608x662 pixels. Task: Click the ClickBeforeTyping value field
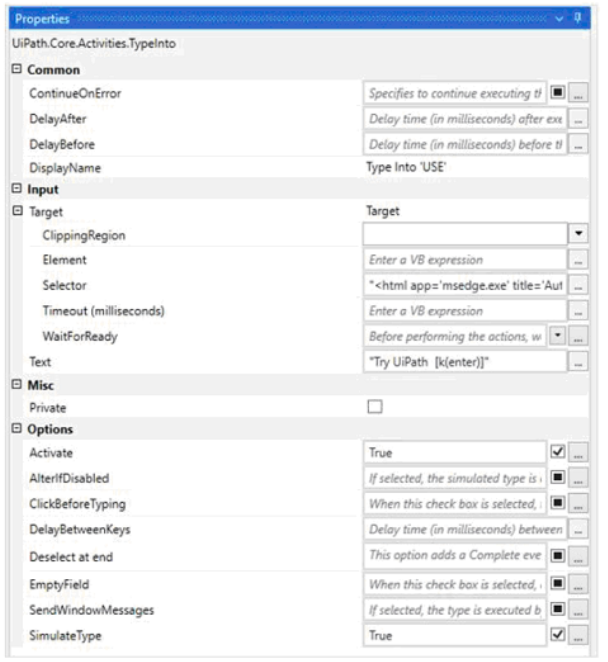click(x=455, y=503)
